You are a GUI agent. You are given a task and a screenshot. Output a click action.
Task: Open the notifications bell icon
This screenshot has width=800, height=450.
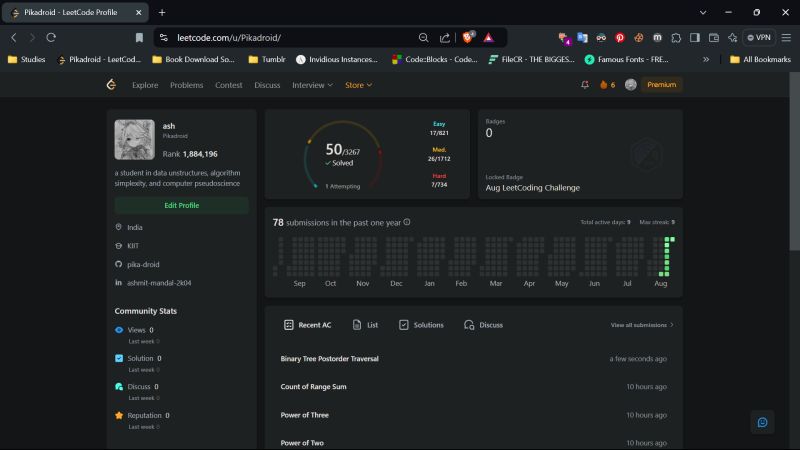pyautogui.click(x=585, y=85)
